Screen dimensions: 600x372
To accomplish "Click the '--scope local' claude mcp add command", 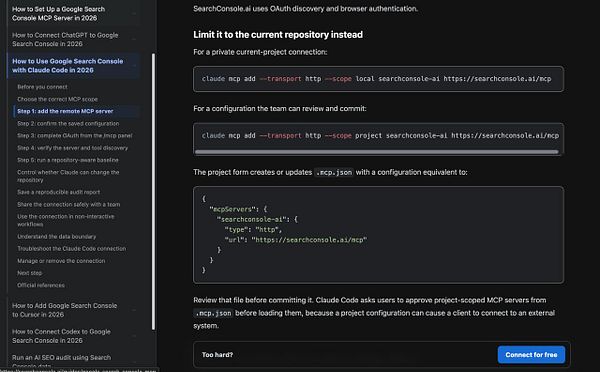I will [377, 79].
